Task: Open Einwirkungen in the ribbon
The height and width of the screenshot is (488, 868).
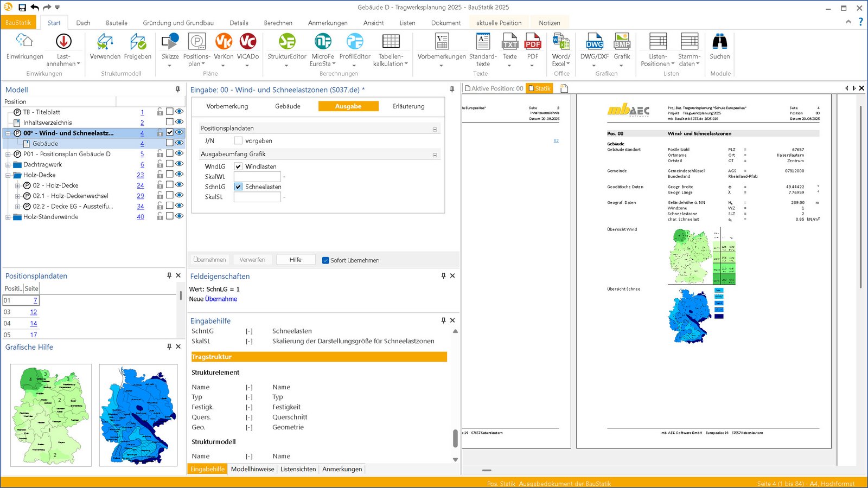Action: [24, 42]
